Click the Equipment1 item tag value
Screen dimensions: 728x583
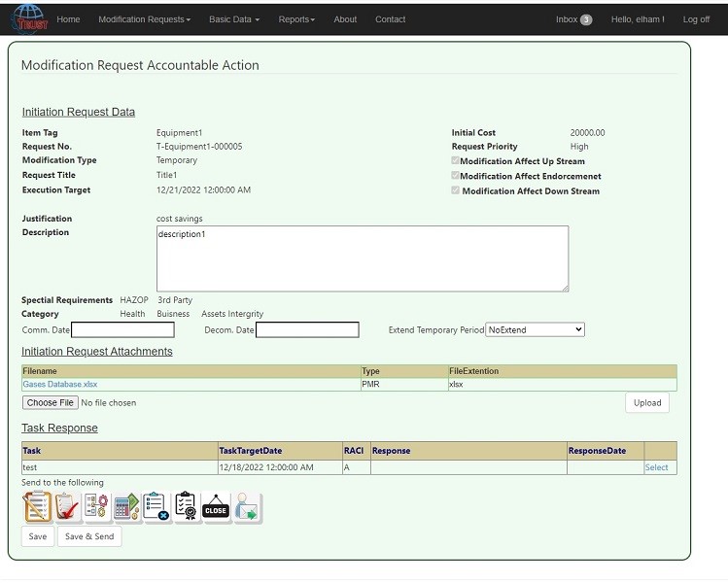pyautogui.click(x=179, y=133)
